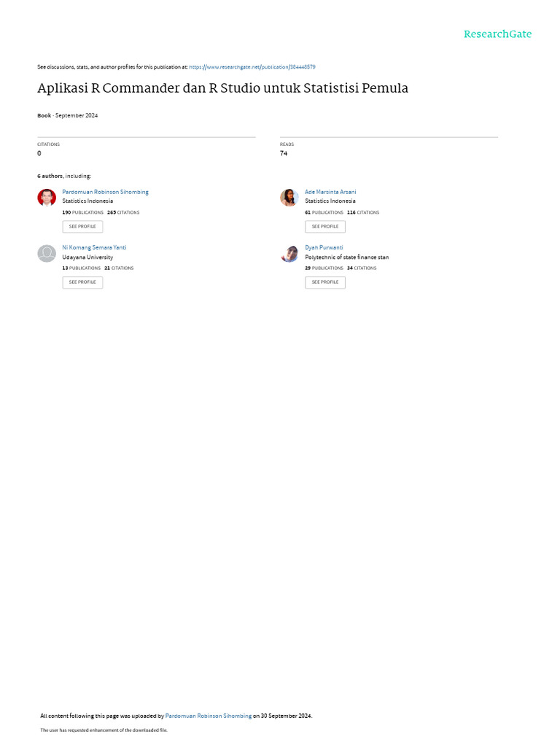Open the researchgate.net publication URL link

coord(252,67)
